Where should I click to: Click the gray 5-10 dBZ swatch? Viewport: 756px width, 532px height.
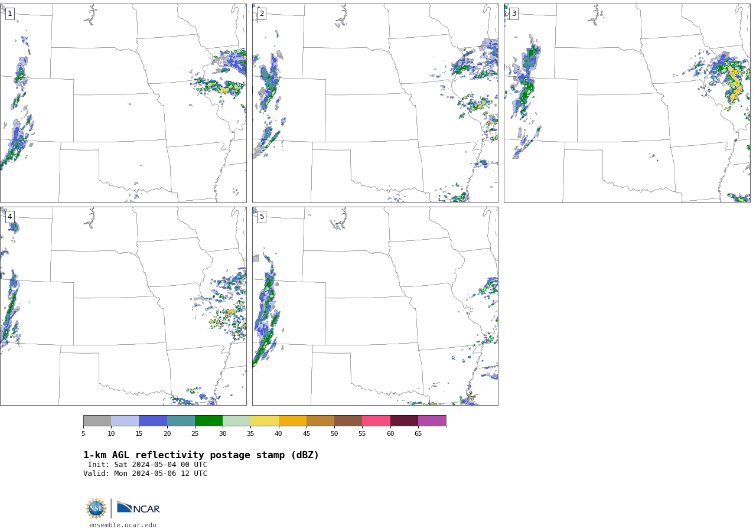point(97,421)
